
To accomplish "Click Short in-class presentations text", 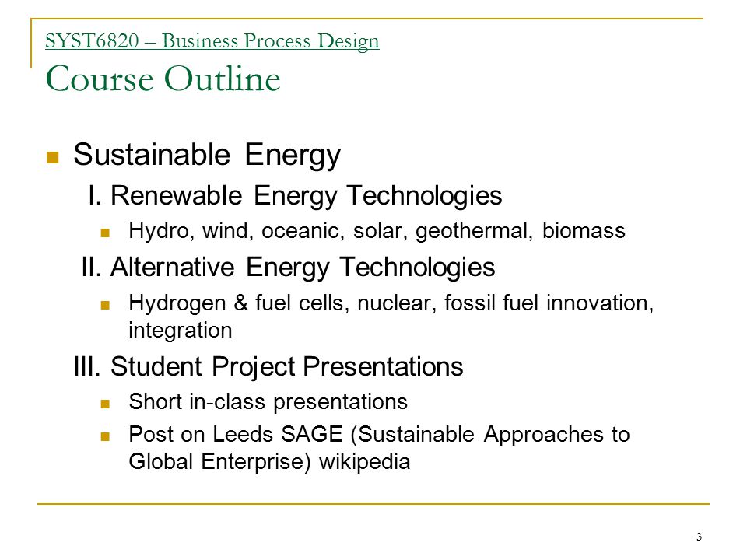I will pos(268,402).
